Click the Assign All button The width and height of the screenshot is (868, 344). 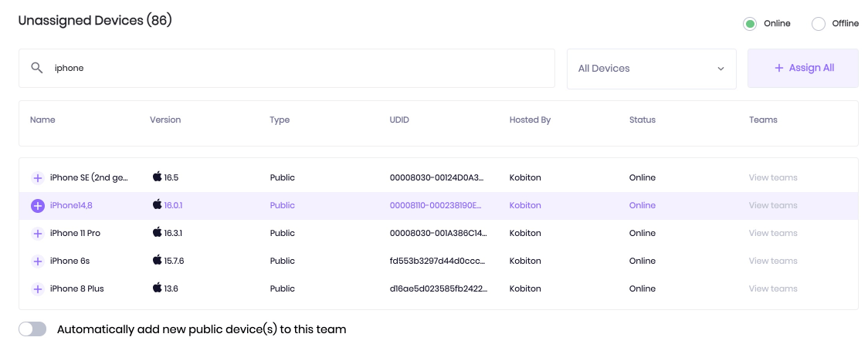point(803,68)
